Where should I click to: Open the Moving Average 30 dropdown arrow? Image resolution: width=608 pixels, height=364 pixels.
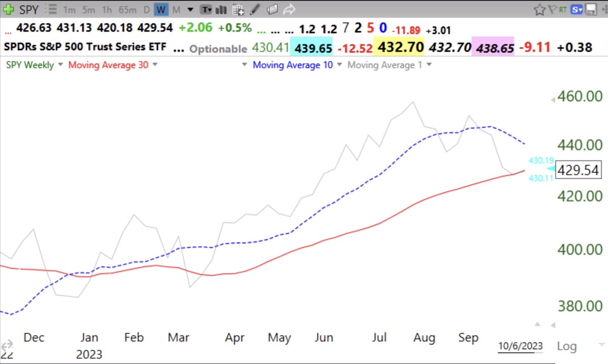(x=155, y=65)
